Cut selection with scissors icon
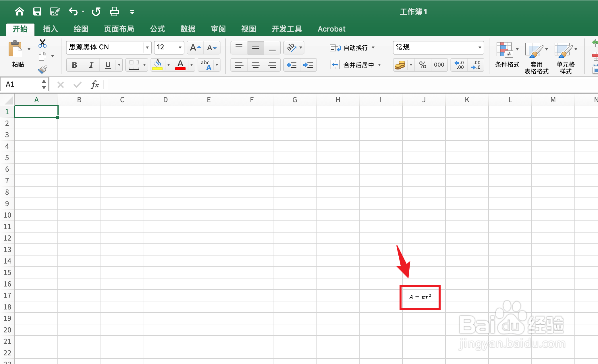 43,43
